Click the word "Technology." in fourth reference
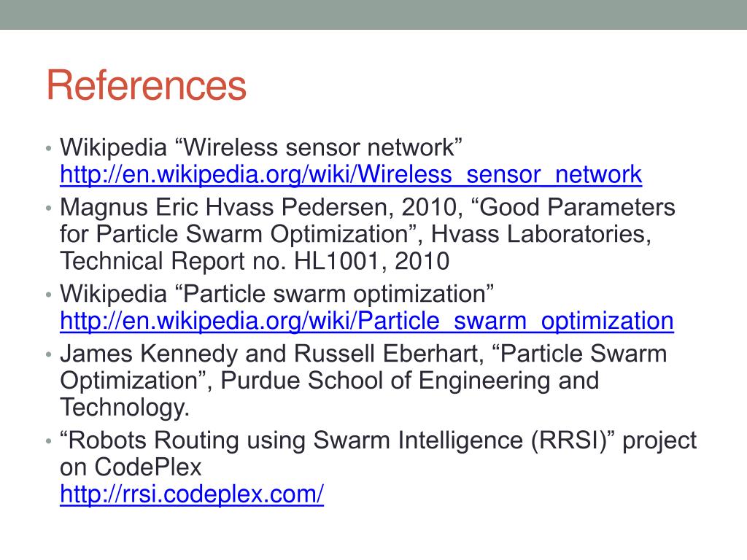The width and height of the screenshot is (747, 560). coord(125,408)
